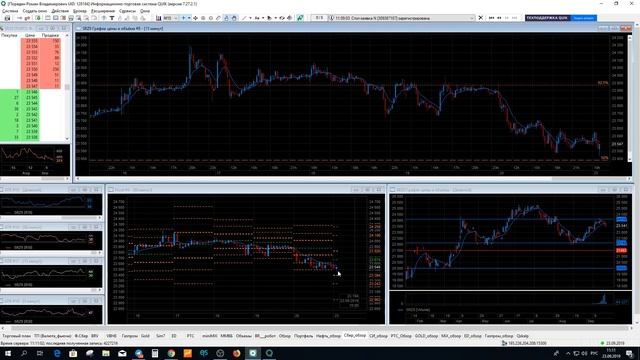640x360 pixels.
Task: Open the dropdown arrow beside line tool
Action: point(250,18)
